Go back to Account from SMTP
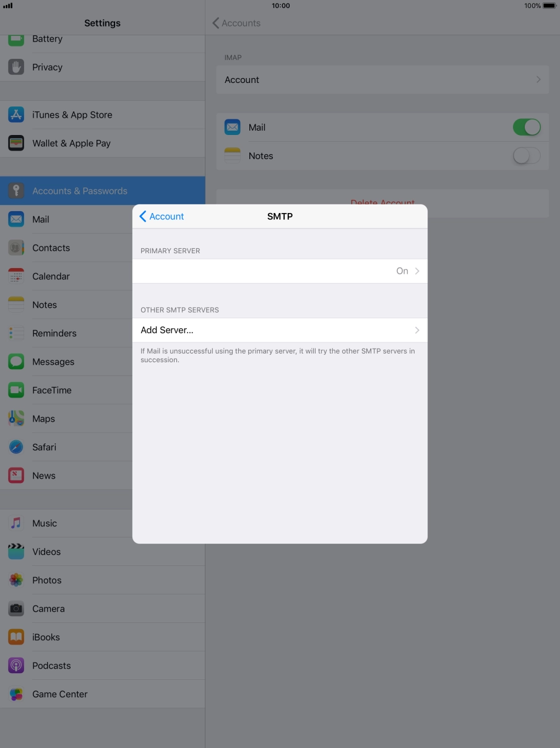The width and height of the screenshot is (560, 748). pyautogui.click(x=162, y=216)
